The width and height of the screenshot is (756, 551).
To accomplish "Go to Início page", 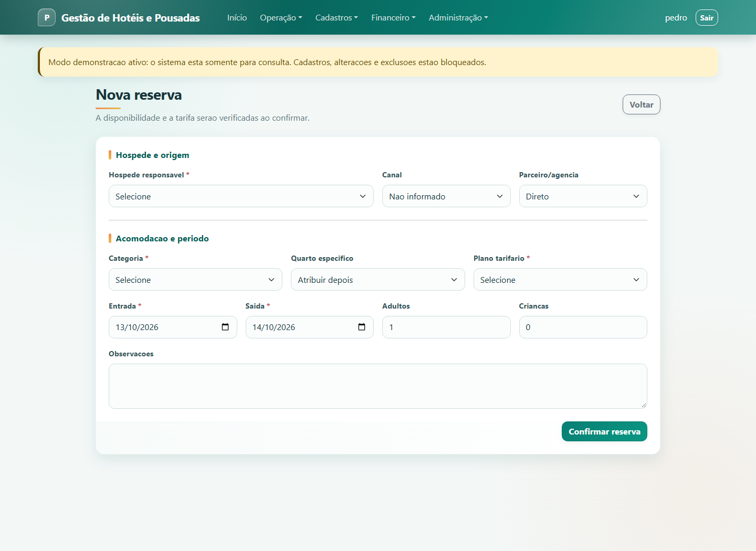I will 237,17.
